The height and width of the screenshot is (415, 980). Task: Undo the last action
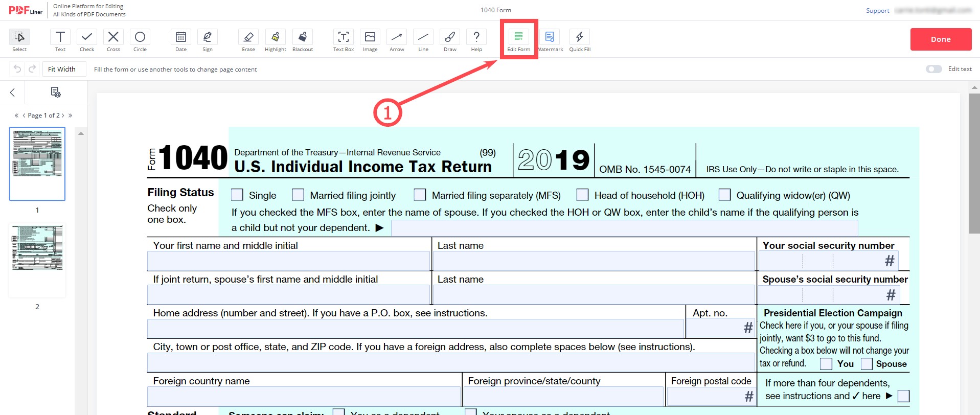point(17,69)
